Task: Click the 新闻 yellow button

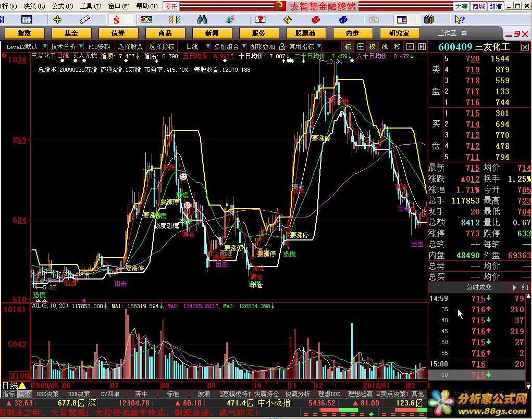Action: (212, 33)
